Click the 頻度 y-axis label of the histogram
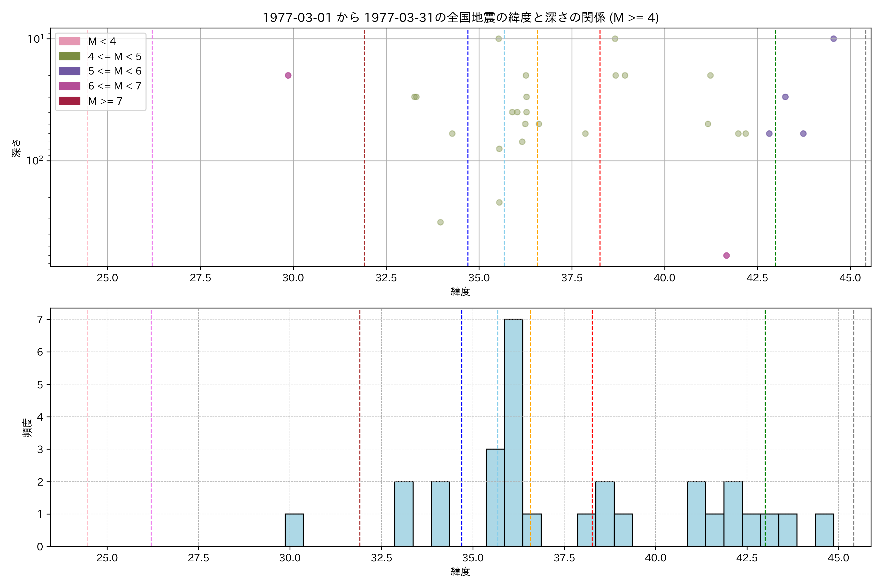This screenshot has height=588, width=882. click(27, 428)
